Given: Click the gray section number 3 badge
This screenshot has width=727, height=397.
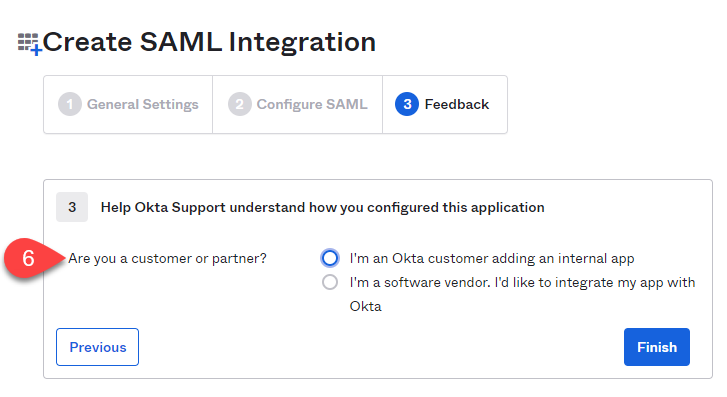Looking at the screenshot, I should (72, 207).
